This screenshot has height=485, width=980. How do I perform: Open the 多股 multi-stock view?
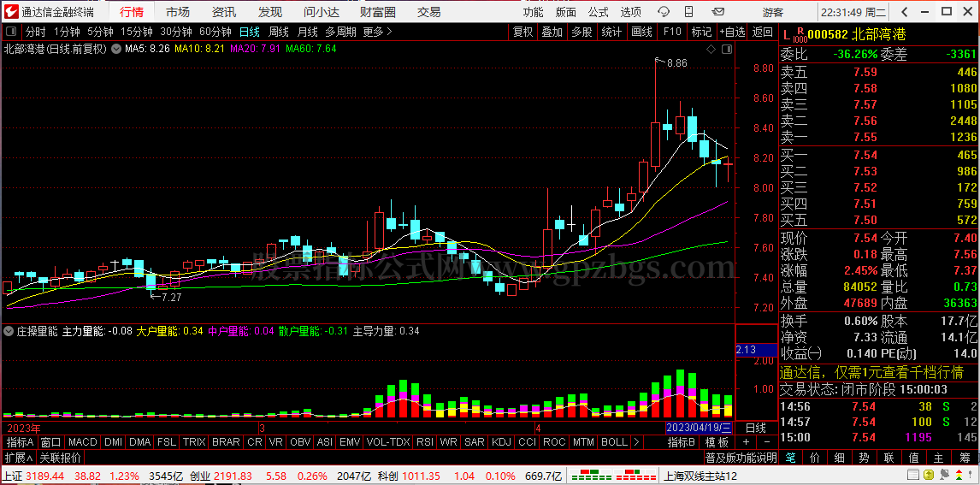[582, 32]
